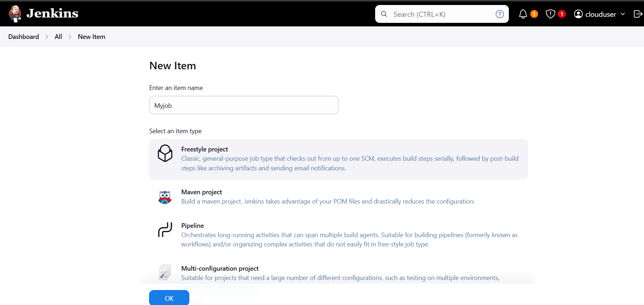Click the Pipeline description text
Viewport: 644px width, 305px height.
[349, 240]
